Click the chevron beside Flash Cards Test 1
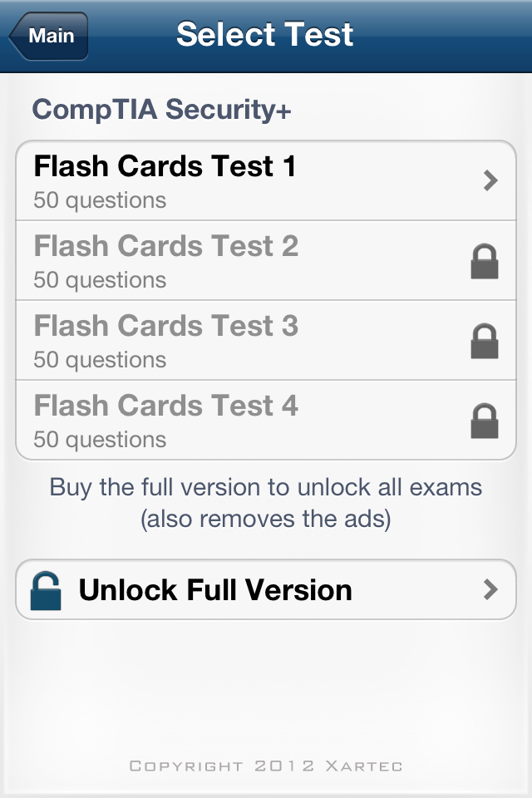This screenshot has width=532, height=798. (490, 180)
